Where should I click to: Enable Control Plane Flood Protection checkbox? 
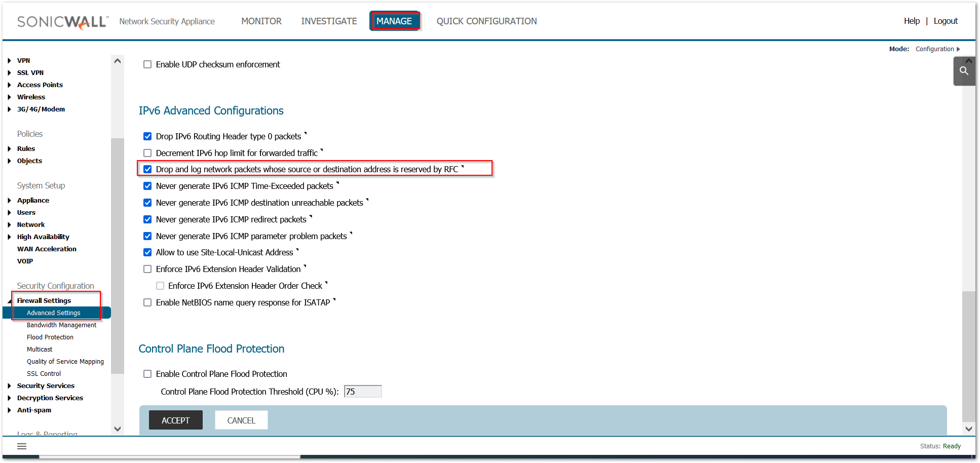point(147,374)
